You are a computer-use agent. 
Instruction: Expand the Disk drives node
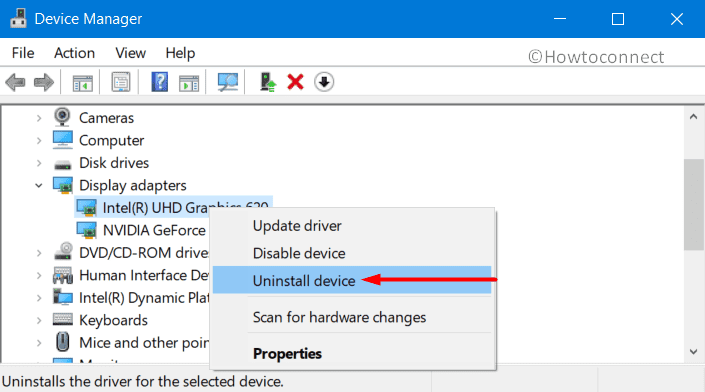coord(39,163)
